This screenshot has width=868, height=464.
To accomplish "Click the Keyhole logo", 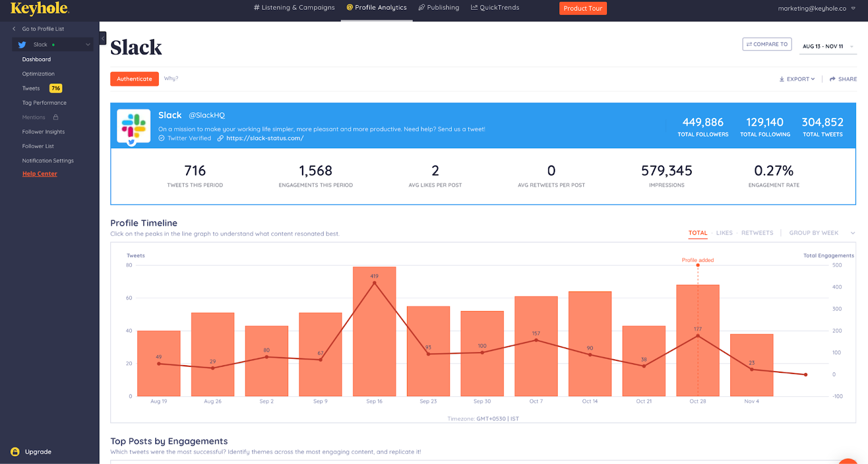I will 40,9.
